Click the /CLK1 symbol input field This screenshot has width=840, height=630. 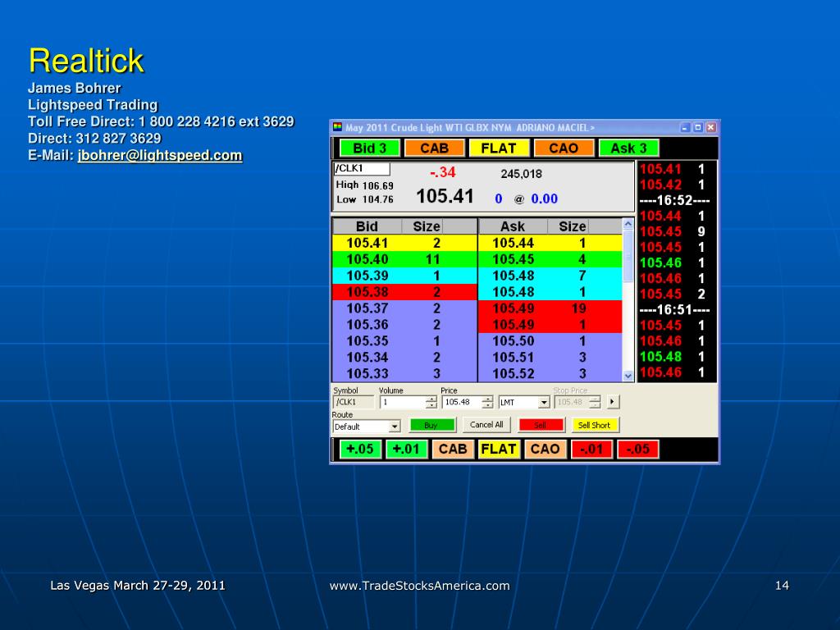tap(353, 400)
